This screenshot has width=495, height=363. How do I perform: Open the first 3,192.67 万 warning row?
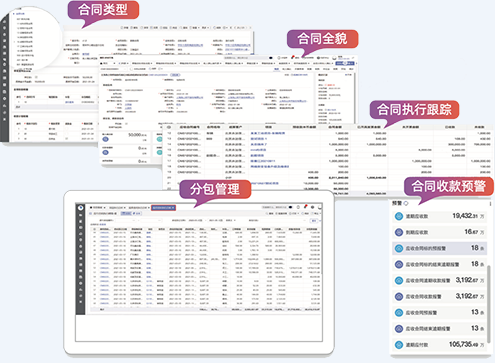[439, 280]
